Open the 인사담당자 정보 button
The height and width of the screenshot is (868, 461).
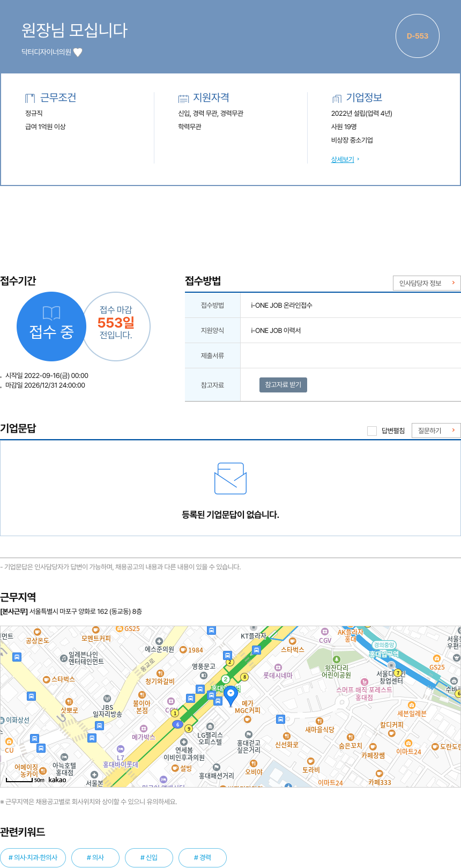coord(427,283)
